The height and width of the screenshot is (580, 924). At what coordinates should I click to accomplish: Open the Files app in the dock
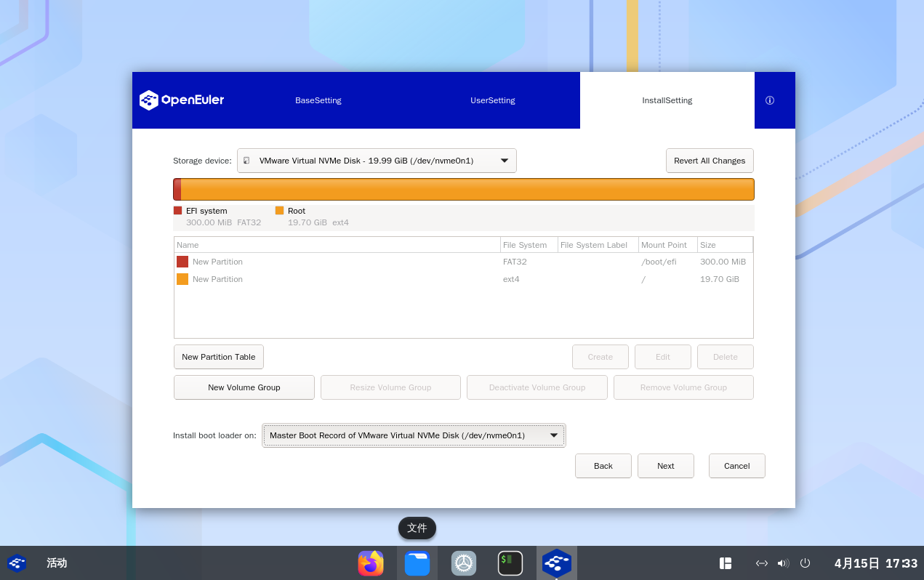417,563
